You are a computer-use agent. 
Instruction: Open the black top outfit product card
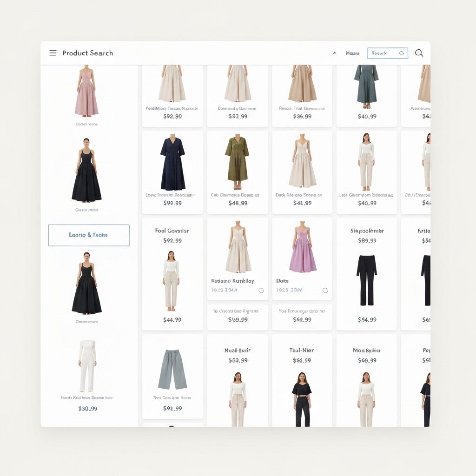pyautogui.click(x=302, y=397)
